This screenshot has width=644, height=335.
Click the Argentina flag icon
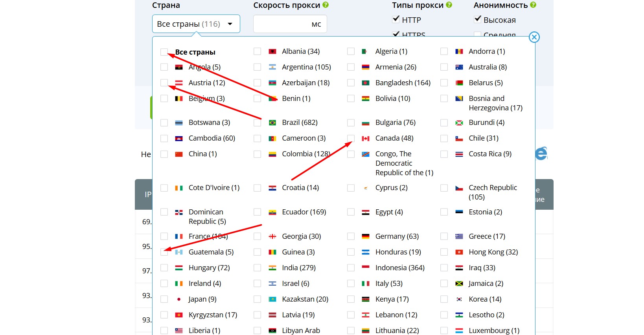(272, 67)
